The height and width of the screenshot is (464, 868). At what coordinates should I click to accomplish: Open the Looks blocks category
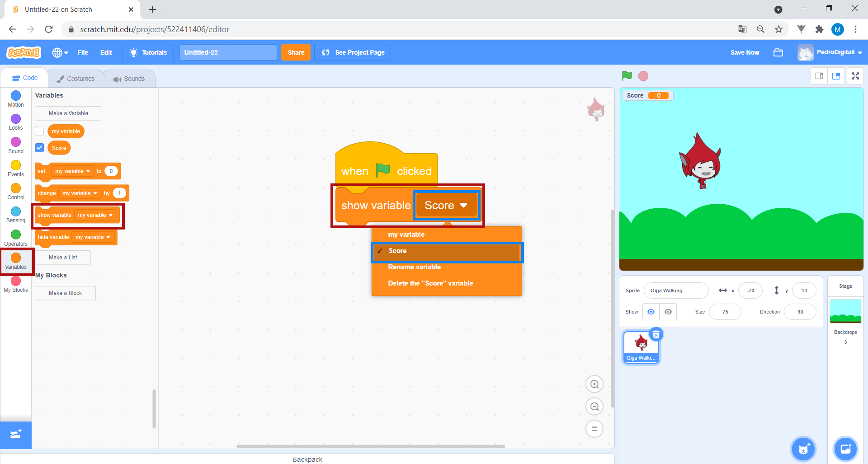16,122
